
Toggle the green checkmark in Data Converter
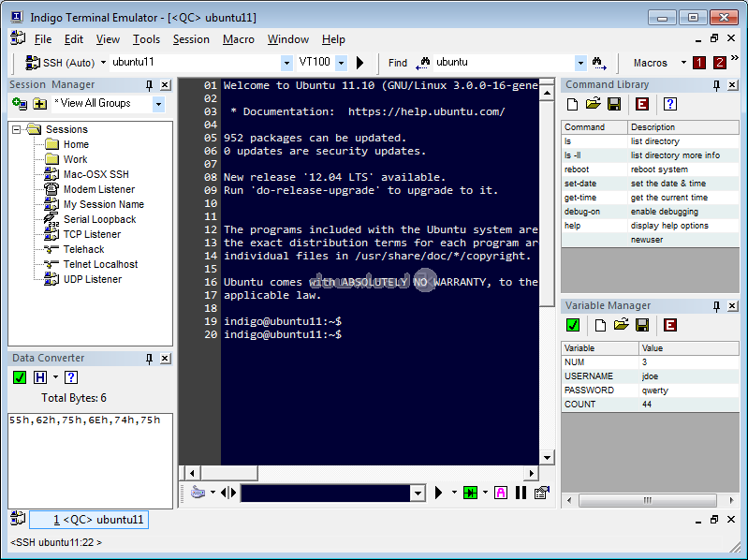tap(20, 377)
